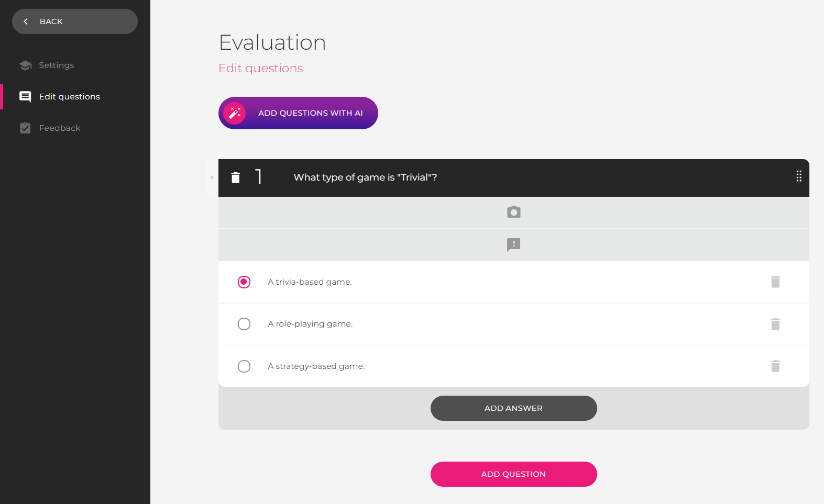Collapse question 1 with the small arrow
This screenshot has height=504, width=824.
212,178
